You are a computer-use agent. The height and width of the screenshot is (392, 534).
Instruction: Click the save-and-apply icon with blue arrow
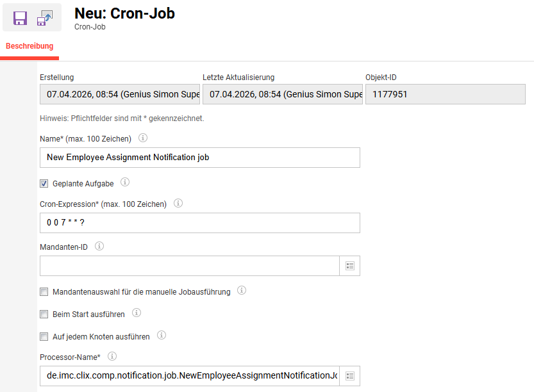[44, 18]
